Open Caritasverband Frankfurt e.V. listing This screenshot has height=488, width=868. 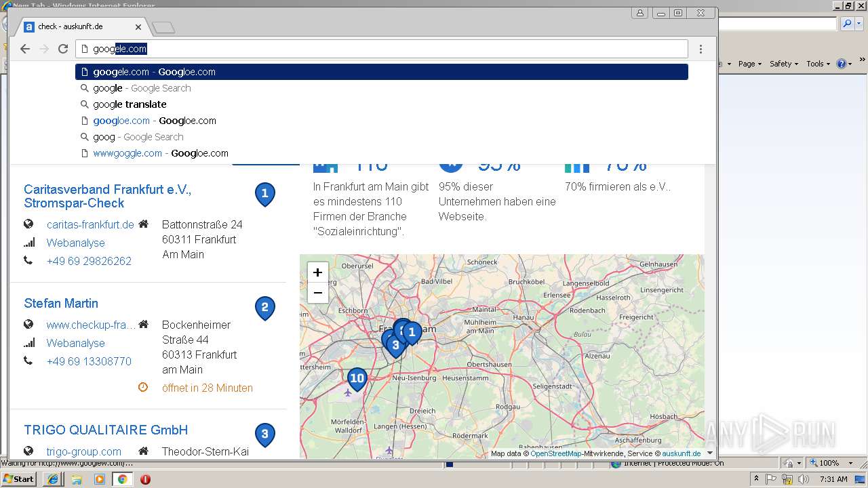[x=107, y=197]
